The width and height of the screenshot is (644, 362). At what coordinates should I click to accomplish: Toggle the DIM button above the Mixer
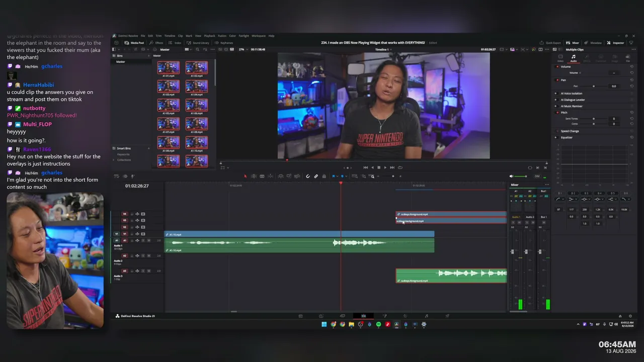[537, 176]
